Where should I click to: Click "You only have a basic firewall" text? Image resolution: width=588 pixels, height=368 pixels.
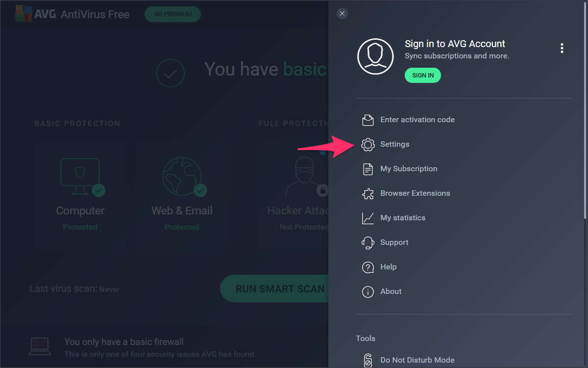pos(124,342)
